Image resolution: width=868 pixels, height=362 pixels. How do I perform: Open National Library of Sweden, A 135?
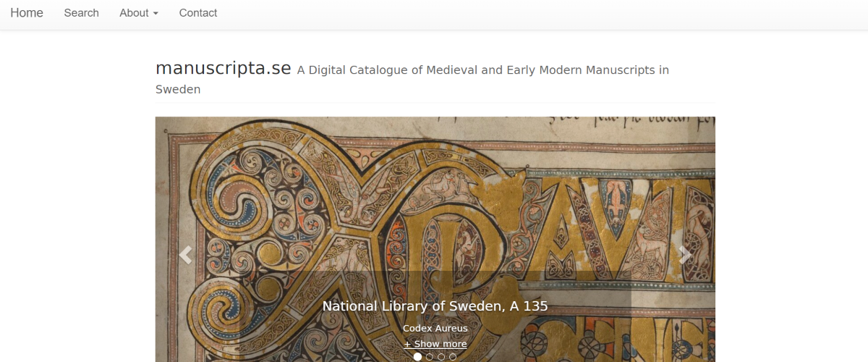pyautogui.click(x=435, y=306)
